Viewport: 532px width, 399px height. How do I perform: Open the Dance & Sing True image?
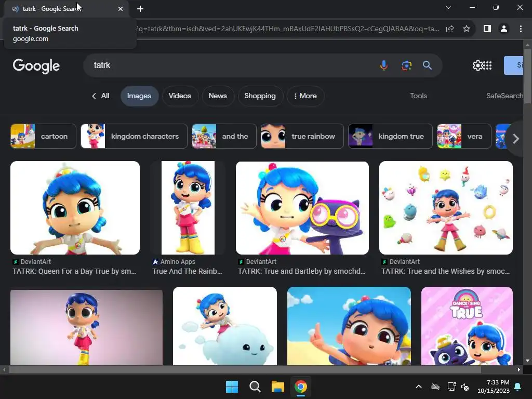[467, 326]
